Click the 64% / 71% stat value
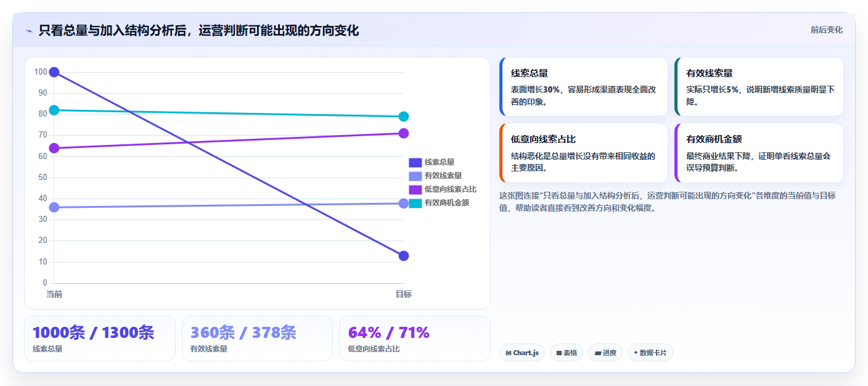 pos(389,332)
